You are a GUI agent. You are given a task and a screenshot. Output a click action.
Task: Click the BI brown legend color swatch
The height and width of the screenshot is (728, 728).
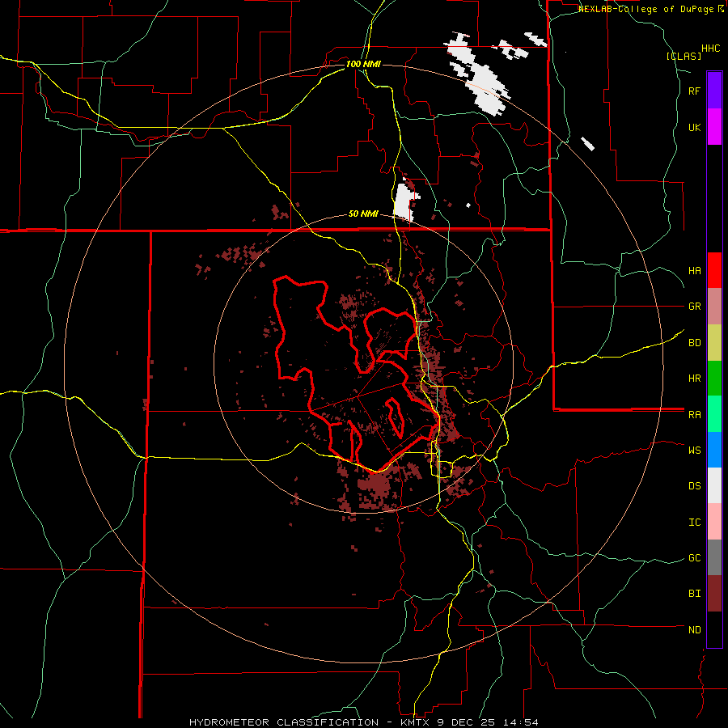click(x=714, y=594)
